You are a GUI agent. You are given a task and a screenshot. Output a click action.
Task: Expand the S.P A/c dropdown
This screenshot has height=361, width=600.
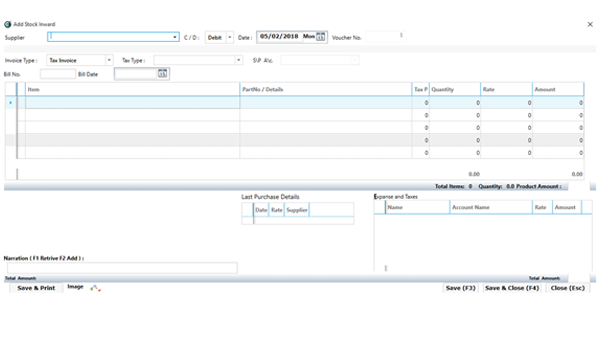point(354,60)
